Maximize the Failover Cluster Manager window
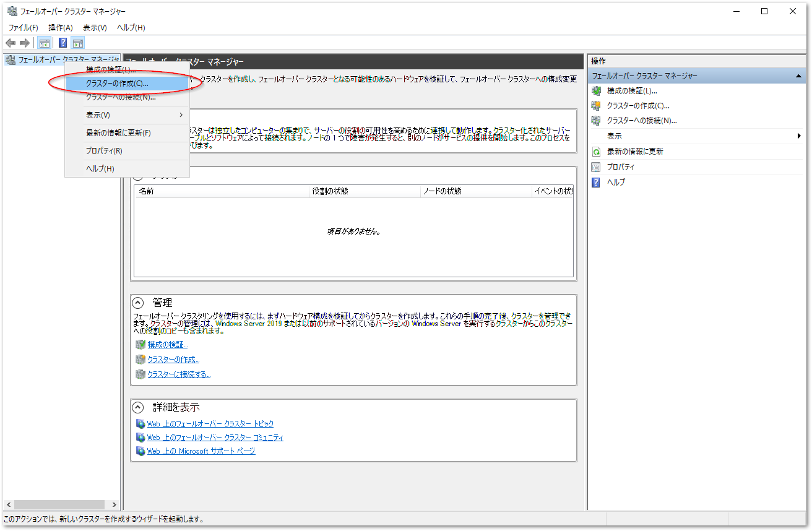Screen dimensions: 812x531 click(764, 11)
